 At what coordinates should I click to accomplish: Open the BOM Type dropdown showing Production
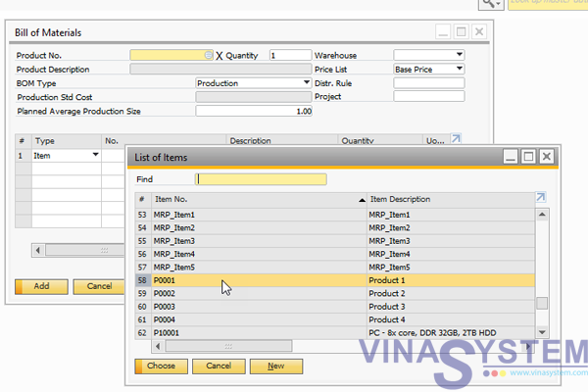(307, 82)
